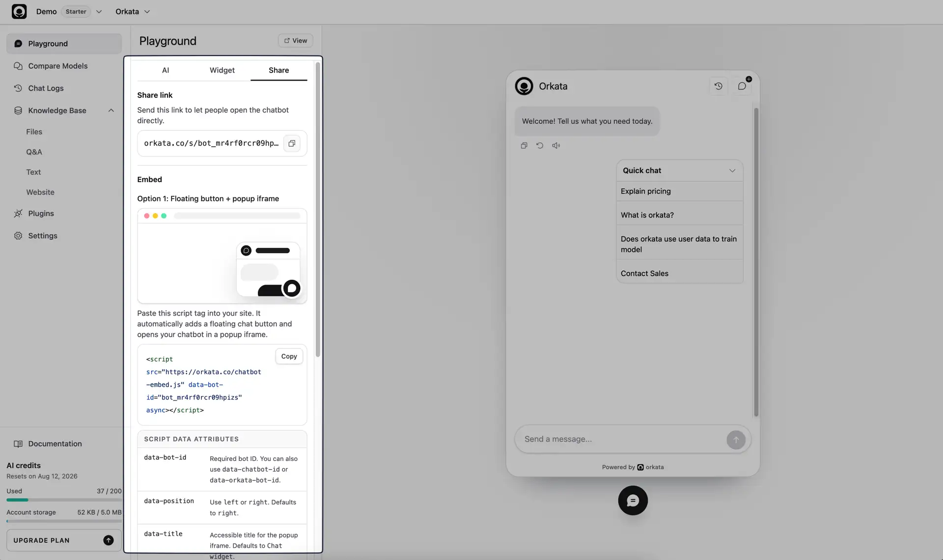Screen dimensions: 943x560
Task: Switch to the Widget tab
Action: [222, 70]
